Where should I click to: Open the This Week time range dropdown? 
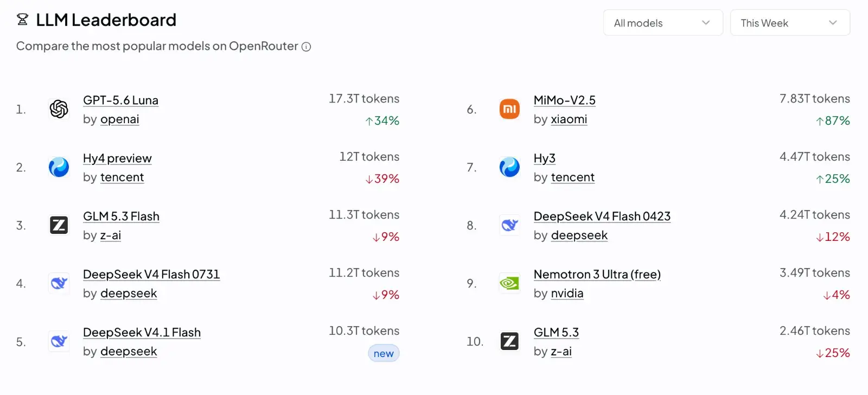point(790,23)
